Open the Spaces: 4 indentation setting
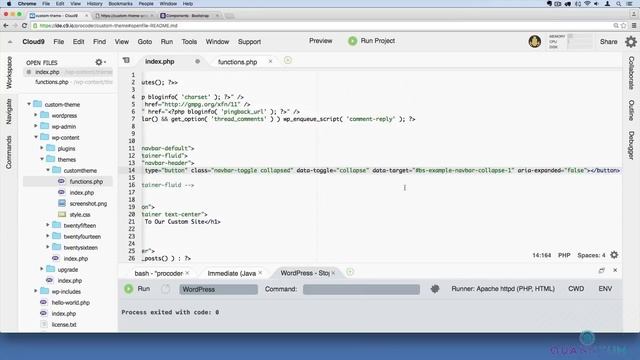This screenshot has height=360, width=640. [x=591, y=255]
